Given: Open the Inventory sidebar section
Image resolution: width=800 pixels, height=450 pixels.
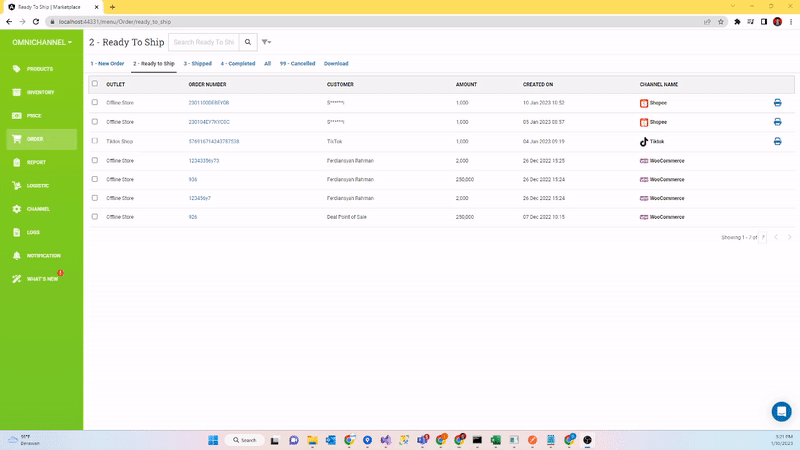Looking at the screenshot, I should (x=41, y=92).
